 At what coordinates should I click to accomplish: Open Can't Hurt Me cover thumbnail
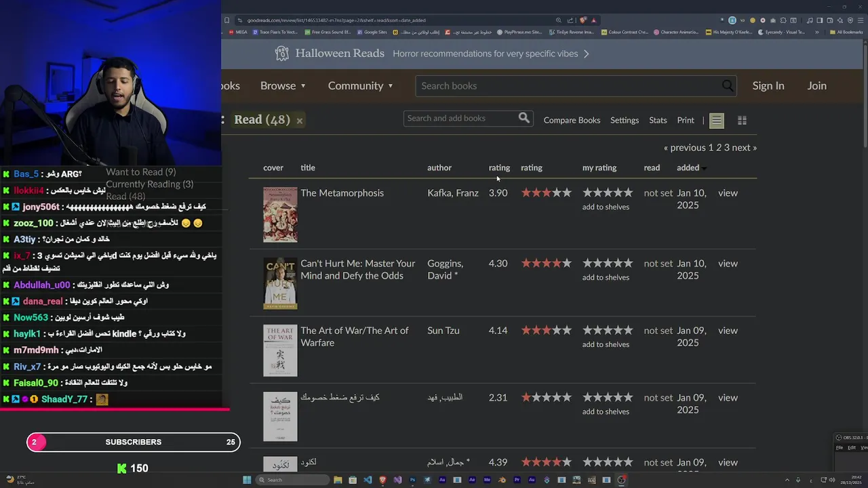click(280, 283)
